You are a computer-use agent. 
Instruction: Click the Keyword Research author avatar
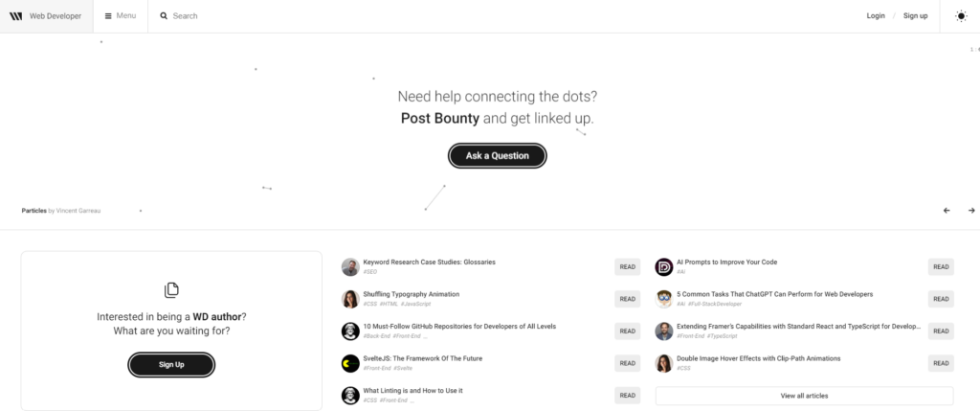[x=350, y=267]
